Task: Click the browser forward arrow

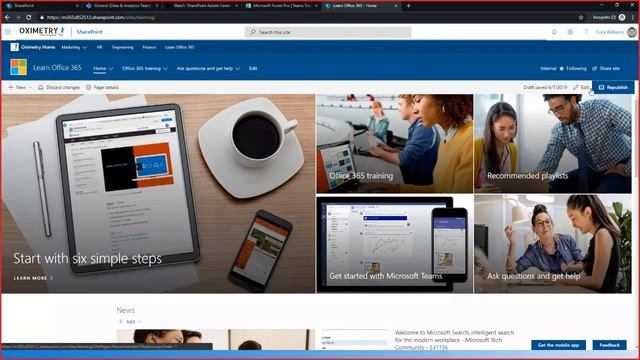Action: pyautogui.click(x=18, y=18)
